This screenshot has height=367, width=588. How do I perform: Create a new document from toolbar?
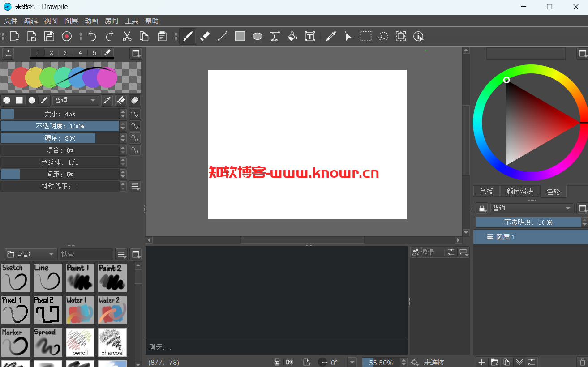(x=14, y=37)
